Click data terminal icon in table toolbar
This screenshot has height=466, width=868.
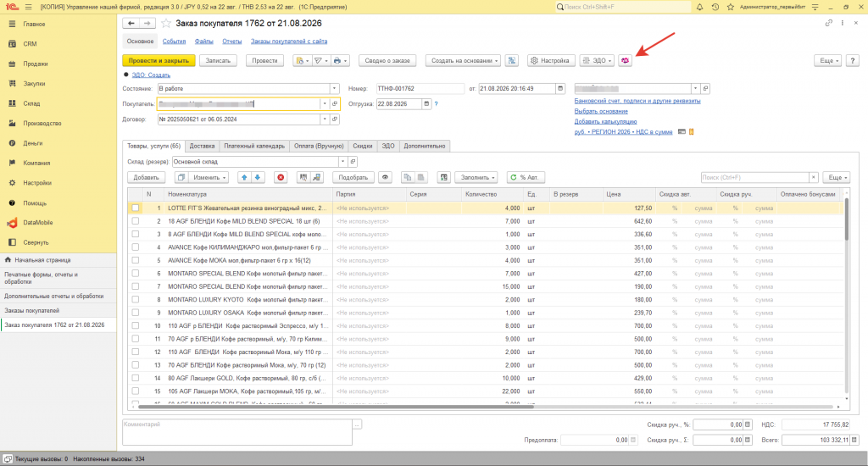tap(317, 177)
